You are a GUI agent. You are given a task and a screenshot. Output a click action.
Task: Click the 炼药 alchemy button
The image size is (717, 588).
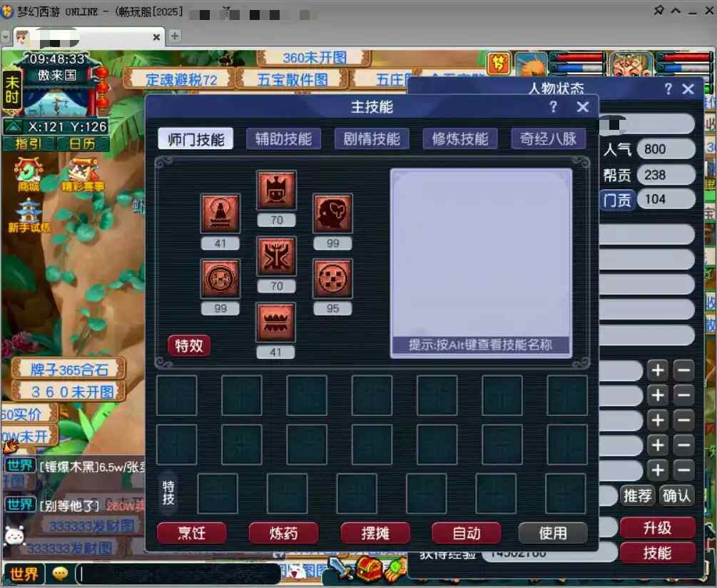click(x=283, y=533)
